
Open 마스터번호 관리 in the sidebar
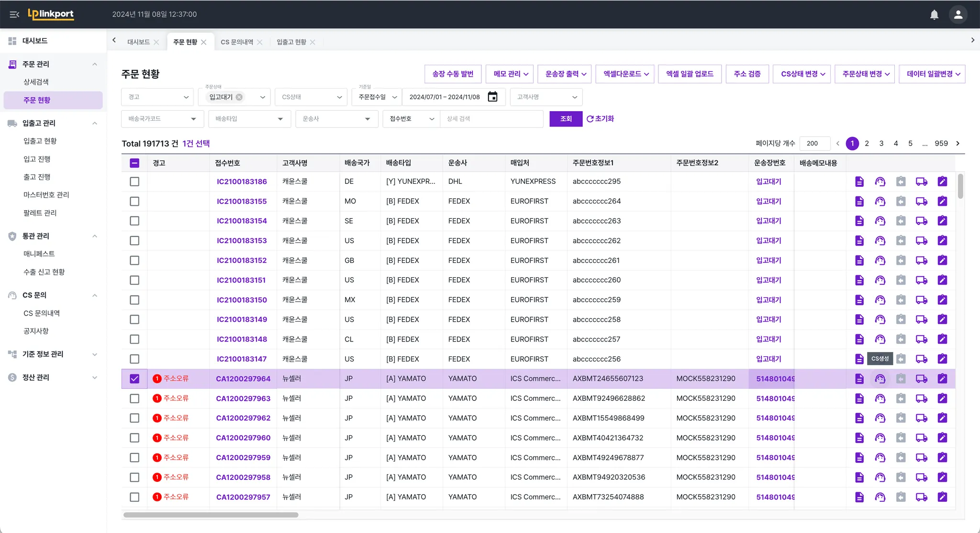click(x=46, y=195)
